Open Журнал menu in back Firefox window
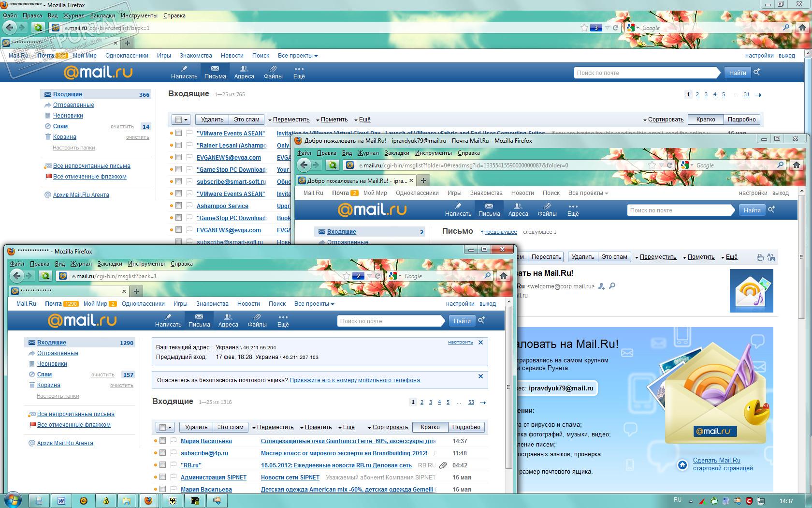 [74, 15]
